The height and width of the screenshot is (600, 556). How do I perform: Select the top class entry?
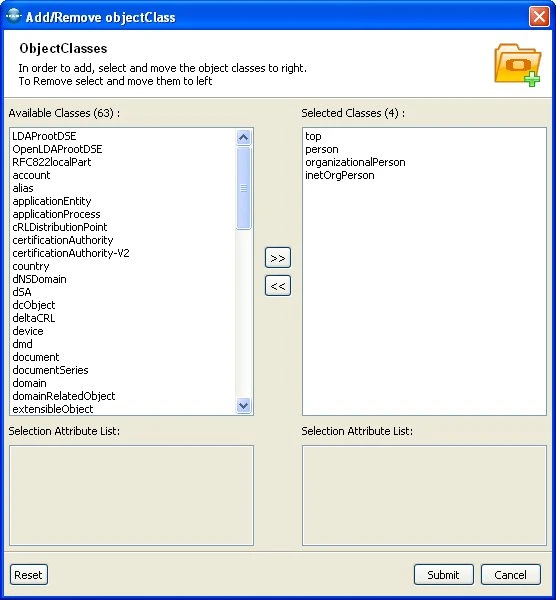[313, 136]
